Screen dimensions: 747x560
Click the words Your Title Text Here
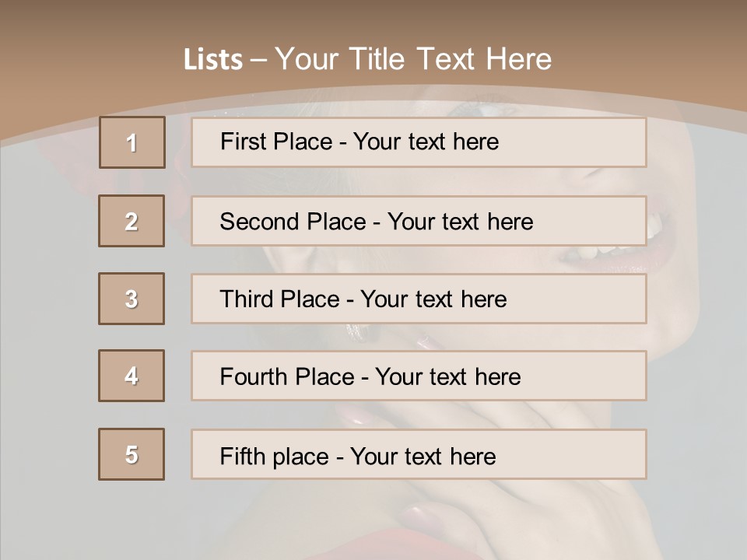click(413, 59)
